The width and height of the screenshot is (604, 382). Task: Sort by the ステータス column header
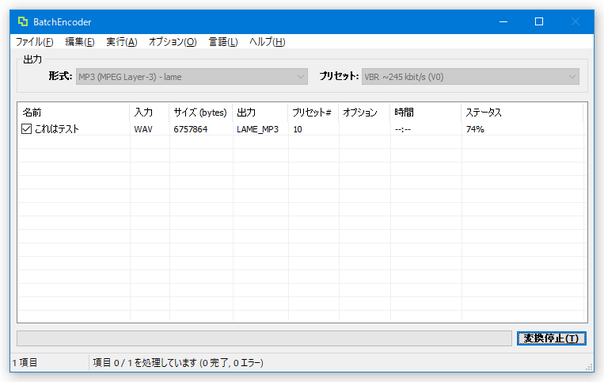[522, 112]
